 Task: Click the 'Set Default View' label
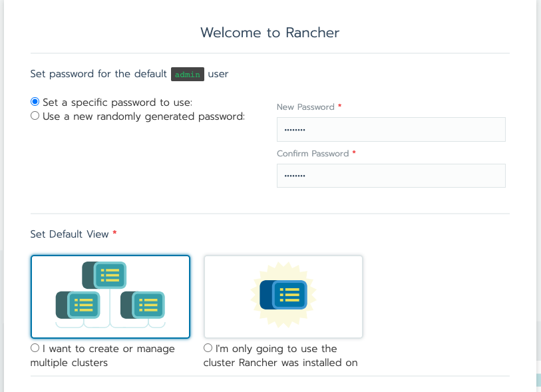(x=69, y=234)
